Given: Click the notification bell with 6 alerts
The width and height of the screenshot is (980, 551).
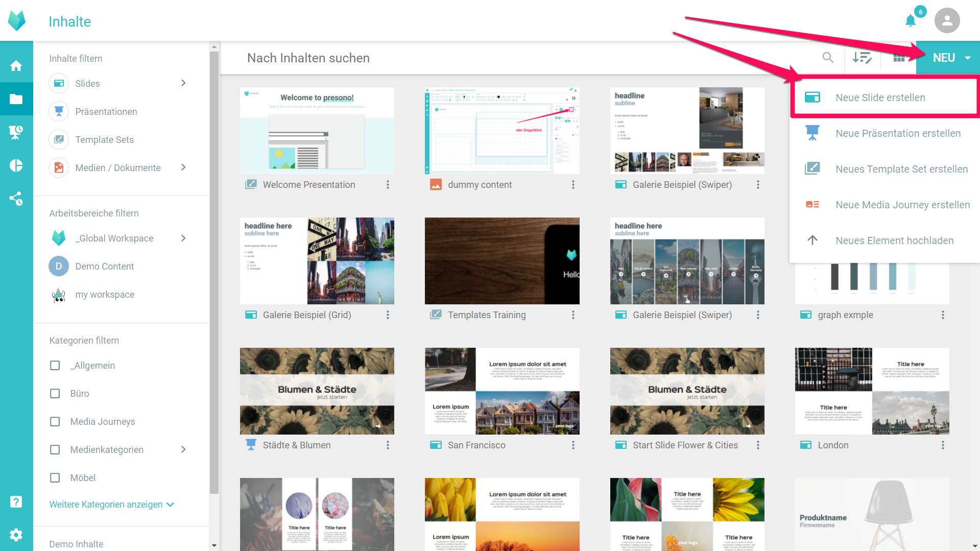Looking at the screenshot, I should [911, 21].
